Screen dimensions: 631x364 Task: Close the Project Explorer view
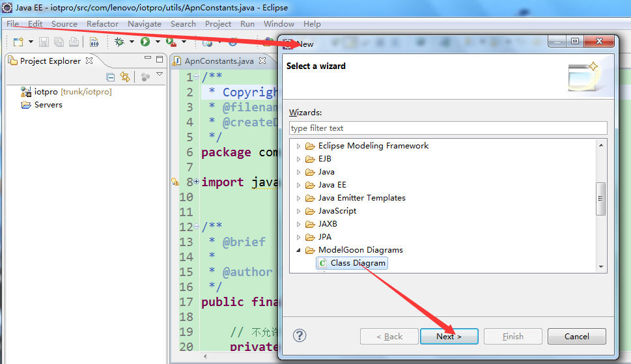[89, 61]
